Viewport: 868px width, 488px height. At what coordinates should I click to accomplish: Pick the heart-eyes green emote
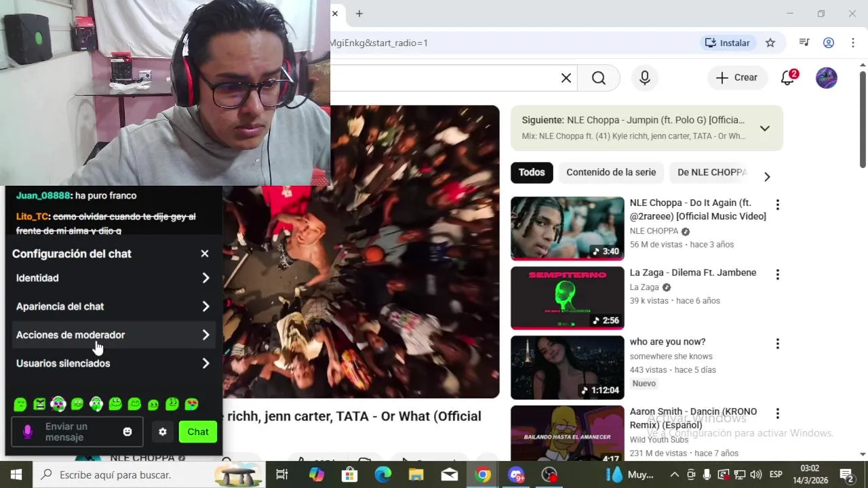click(x=192, y=404)
